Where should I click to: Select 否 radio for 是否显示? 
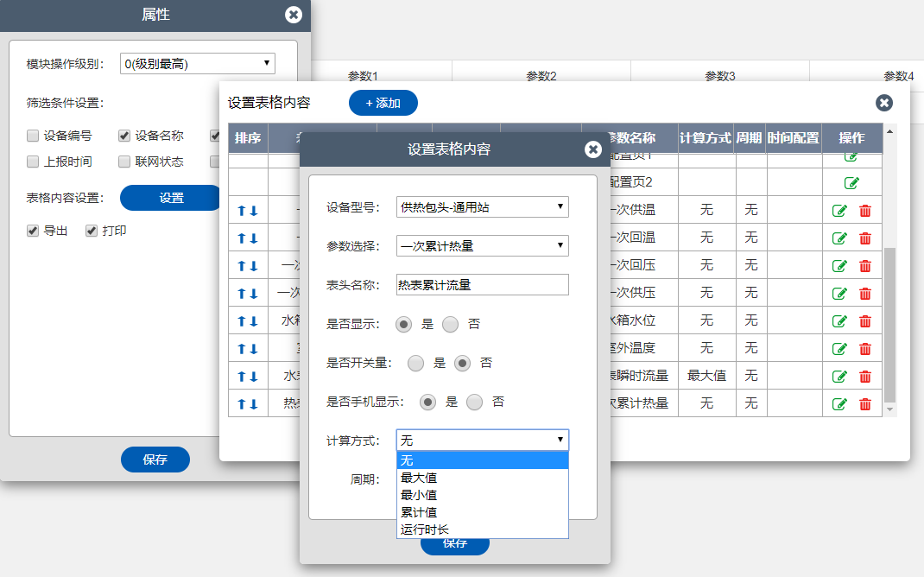coord(449,325)
